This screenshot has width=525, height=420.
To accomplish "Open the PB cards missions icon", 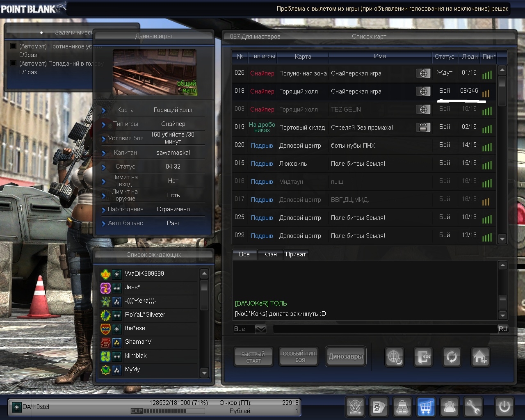I will pos(378,407).
